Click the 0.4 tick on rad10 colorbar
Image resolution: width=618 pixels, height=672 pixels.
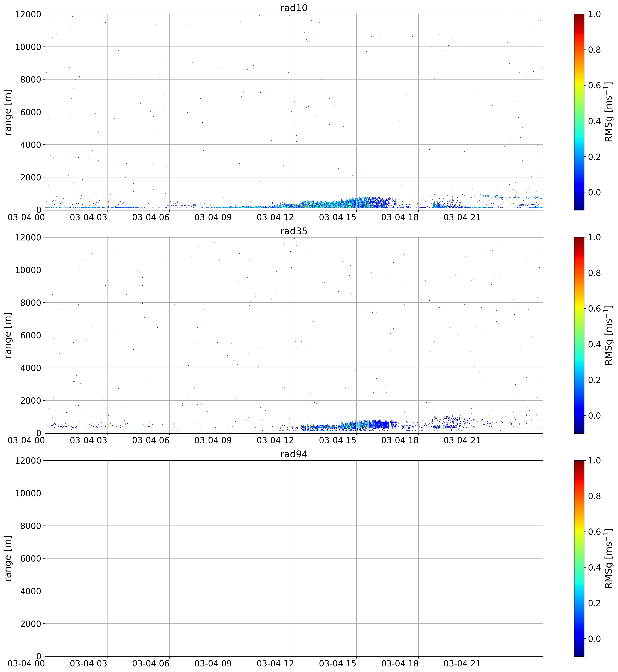pyautogui.click(x=595, y=121)
